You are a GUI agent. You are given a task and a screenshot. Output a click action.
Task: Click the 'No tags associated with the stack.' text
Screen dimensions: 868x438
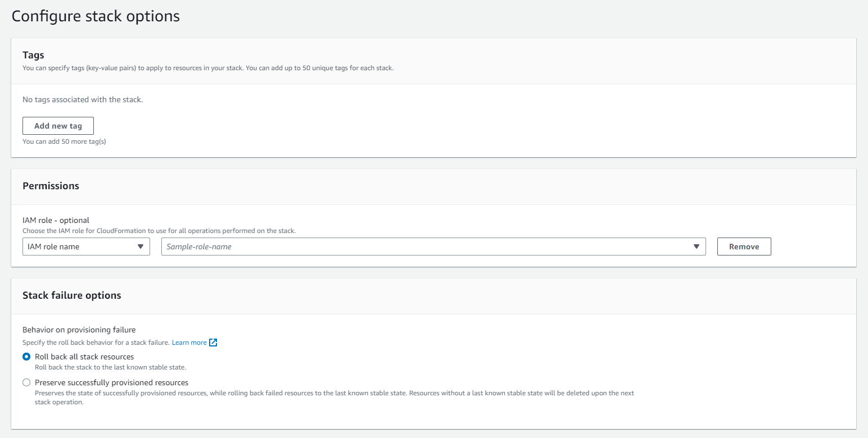tap(83, 99)
